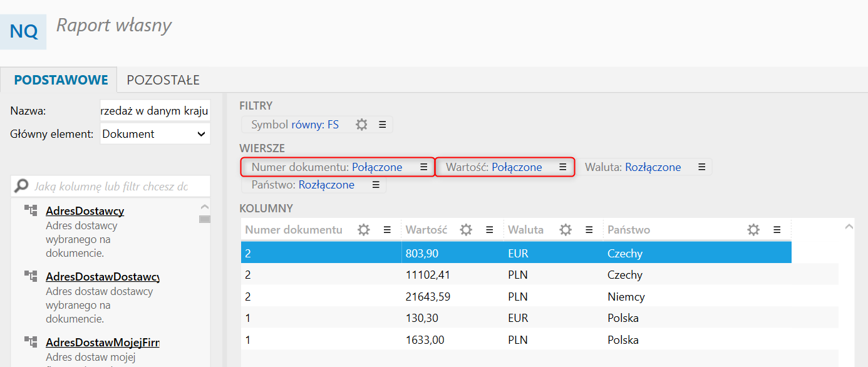
Task: Open menu for Wartość row item
Action: [x=562, y=167]
